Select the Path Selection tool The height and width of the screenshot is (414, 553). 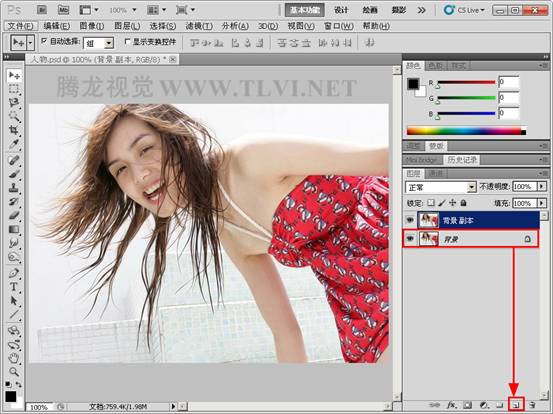14,300
